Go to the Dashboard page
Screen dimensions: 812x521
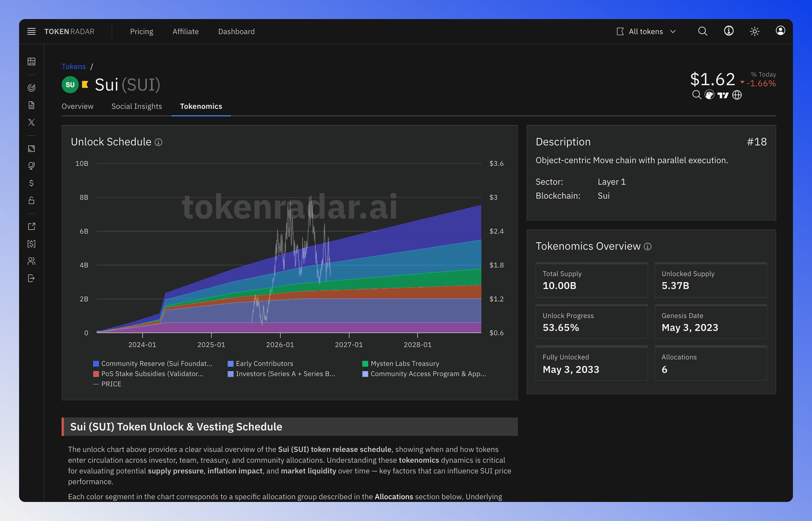236,31
